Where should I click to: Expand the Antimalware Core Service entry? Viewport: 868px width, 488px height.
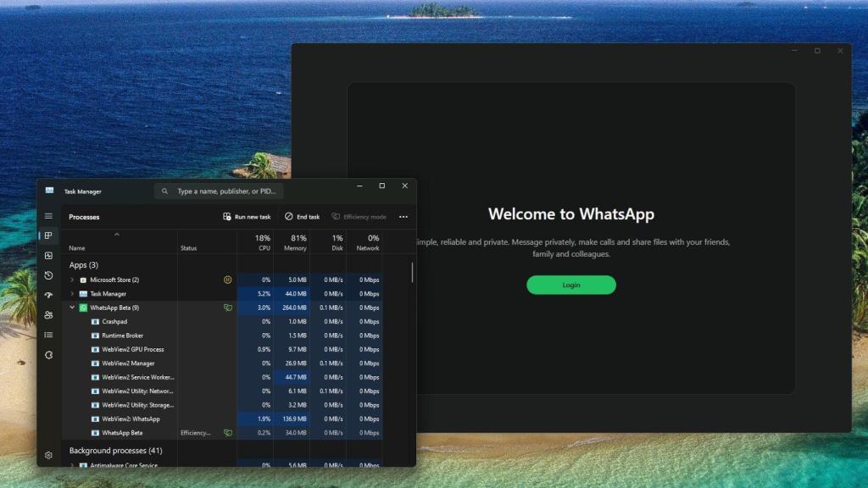coord(72,465)
